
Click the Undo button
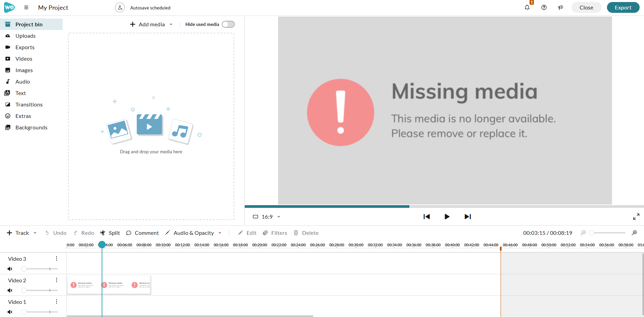(x=56, y=233)
